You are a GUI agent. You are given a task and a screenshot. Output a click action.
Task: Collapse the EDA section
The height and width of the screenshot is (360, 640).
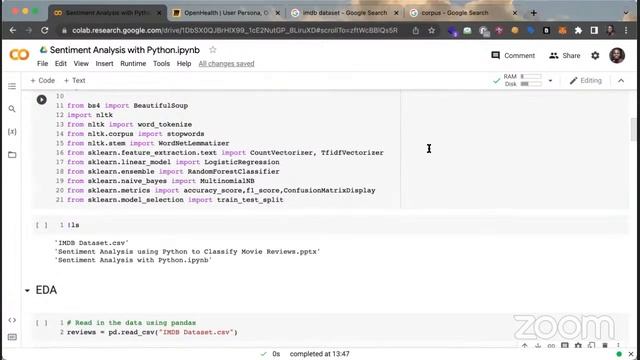(27, 291)
